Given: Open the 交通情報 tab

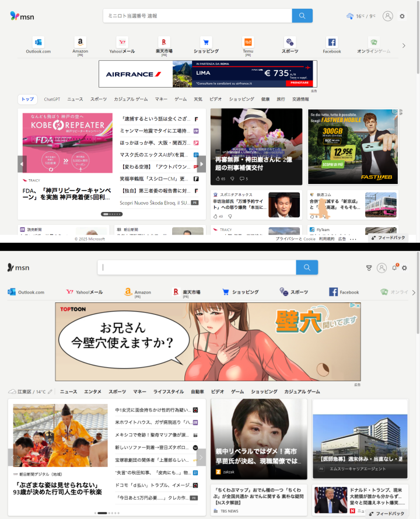Looking at the screenshot, I should (x=300, y=99).
